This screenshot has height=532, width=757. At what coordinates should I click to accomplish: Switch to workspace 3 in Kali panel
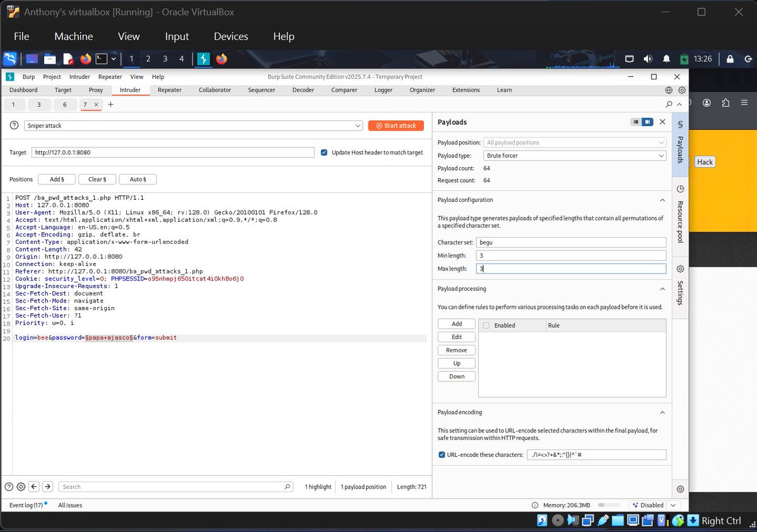point(165,59)
